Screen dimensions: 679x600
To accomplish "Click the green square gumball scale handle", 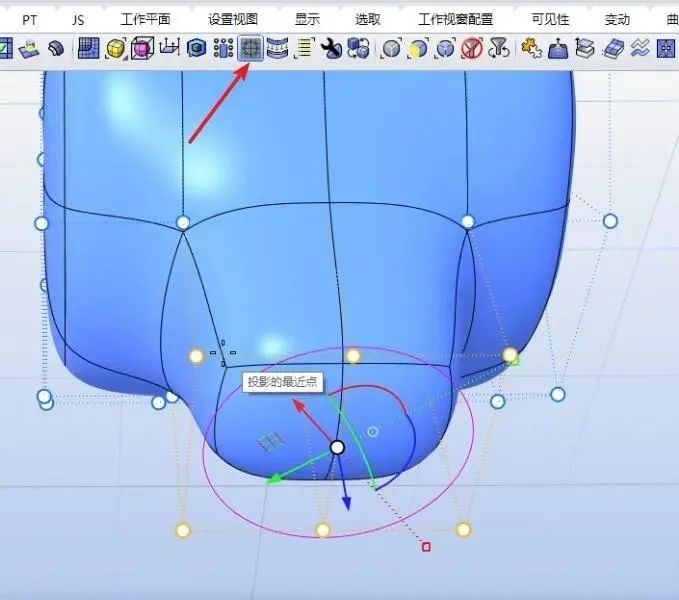I will (515, 360).
